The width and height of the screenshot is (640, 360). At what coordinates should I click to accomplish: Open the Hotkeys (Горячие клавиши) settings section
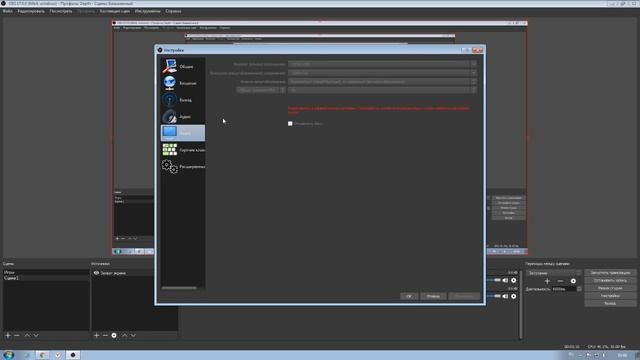[183, 150]
